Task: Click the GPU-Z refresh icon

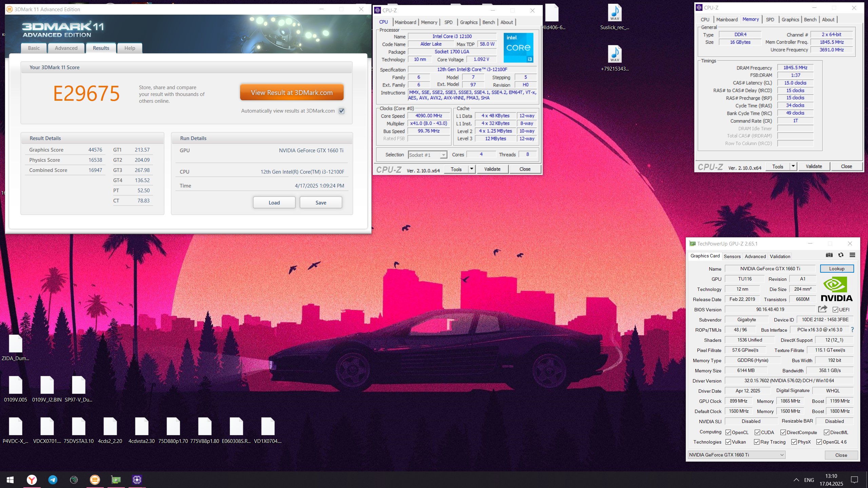Action: [841, 255]
